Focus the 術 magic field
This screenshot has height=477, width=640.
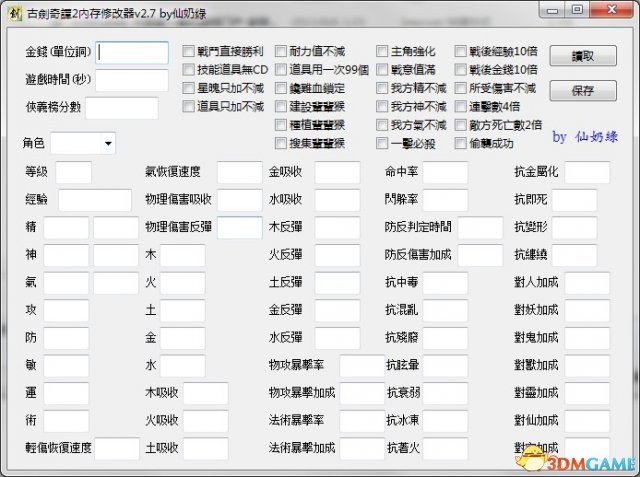66,421
